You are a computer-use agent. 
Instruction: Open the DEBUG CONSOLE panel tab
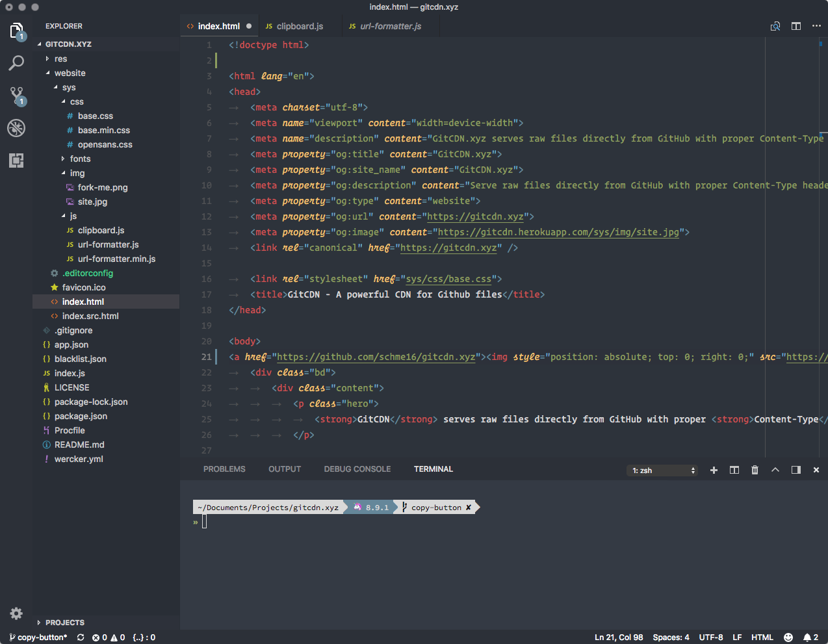(x=357, y=469)
